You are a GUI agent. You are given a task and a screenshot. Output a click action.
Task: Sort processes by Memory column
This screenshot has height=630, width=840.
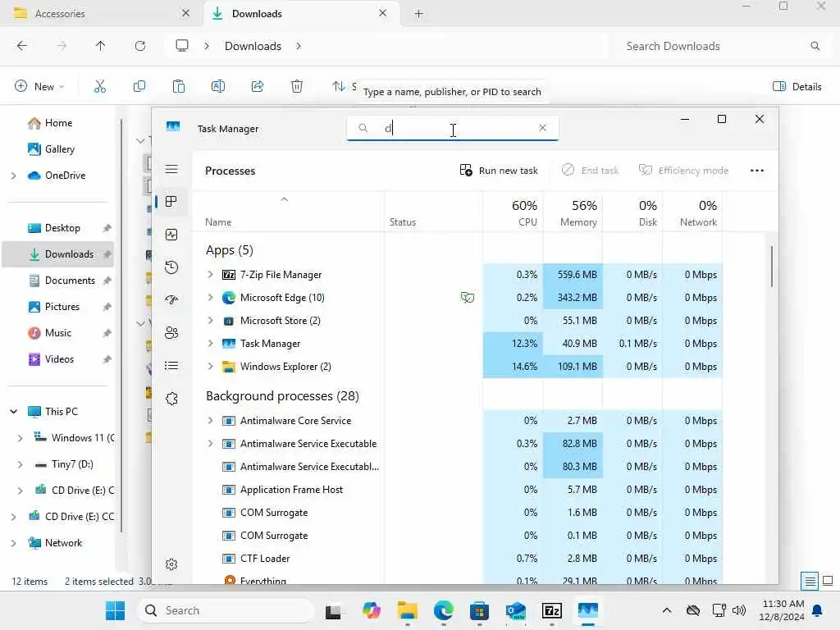coord(573,212)
